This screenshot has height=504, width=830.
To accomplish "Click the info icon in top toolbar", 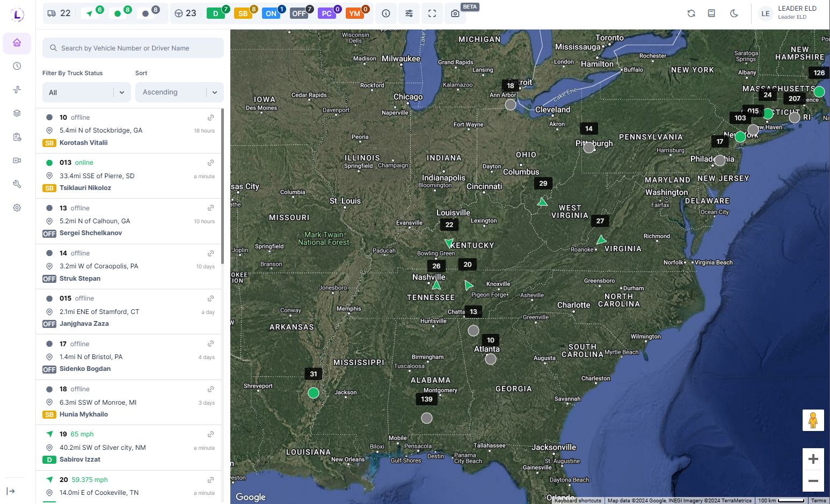I will [x=385, y=13].
